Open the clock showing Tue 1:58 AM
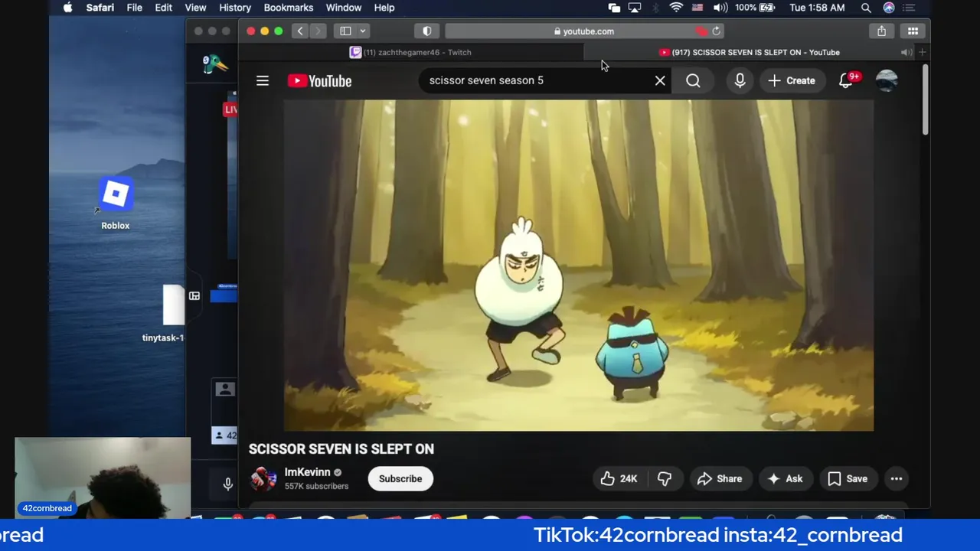Screen dimensions: 980x551 pos(817,8)
